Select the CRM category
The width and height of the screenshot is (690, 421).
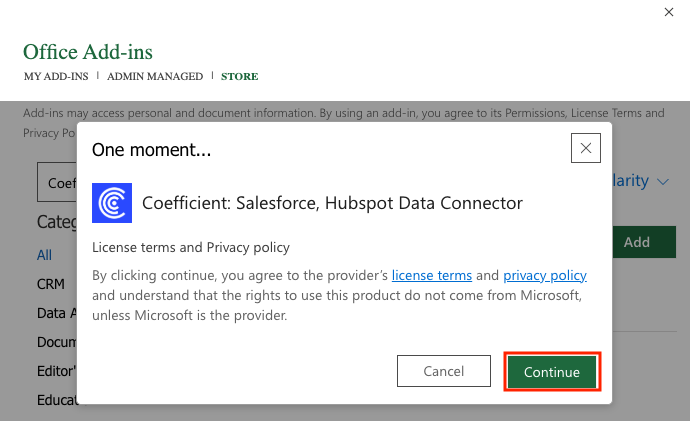point(51,284)
